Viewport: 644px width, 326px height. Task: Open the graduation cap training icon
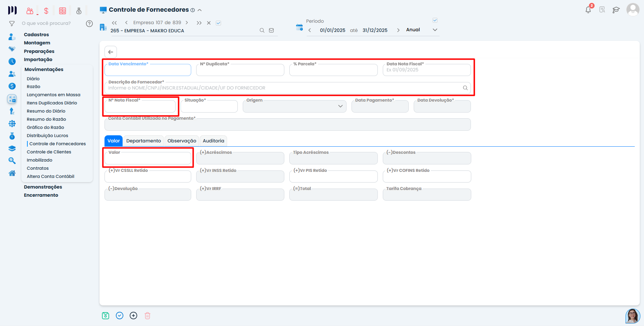point(616,10)
